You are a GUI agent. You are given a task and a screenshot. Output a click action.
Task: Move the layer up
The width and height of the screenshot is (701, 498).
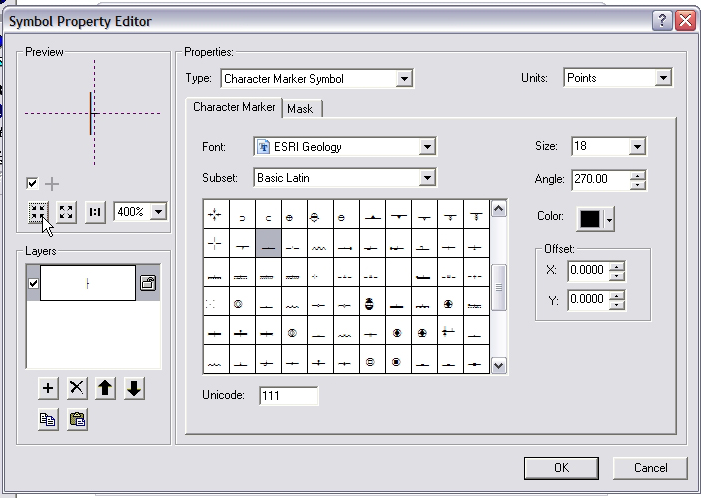click(x=105, y=389)
